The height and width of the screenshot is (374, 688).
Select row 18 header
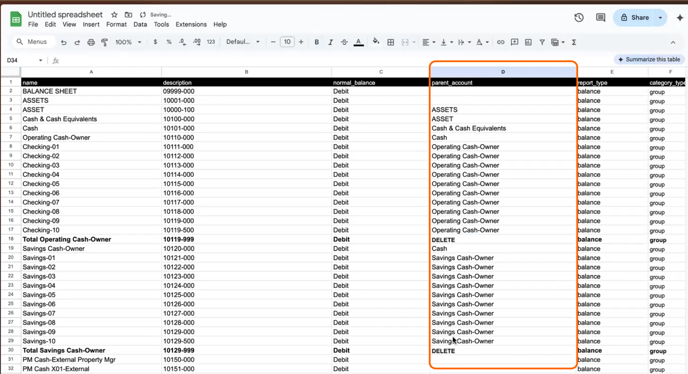[x=11, y=239]
